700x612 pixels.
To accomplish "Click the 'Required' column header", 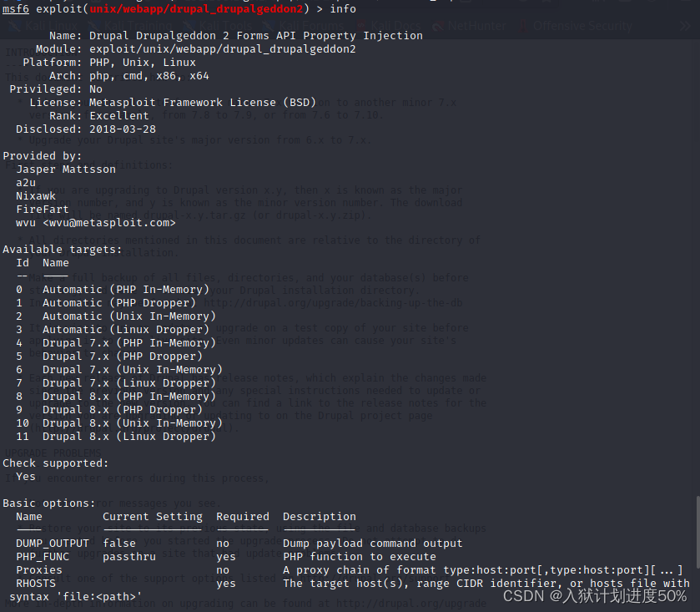I will coord(243,517).
